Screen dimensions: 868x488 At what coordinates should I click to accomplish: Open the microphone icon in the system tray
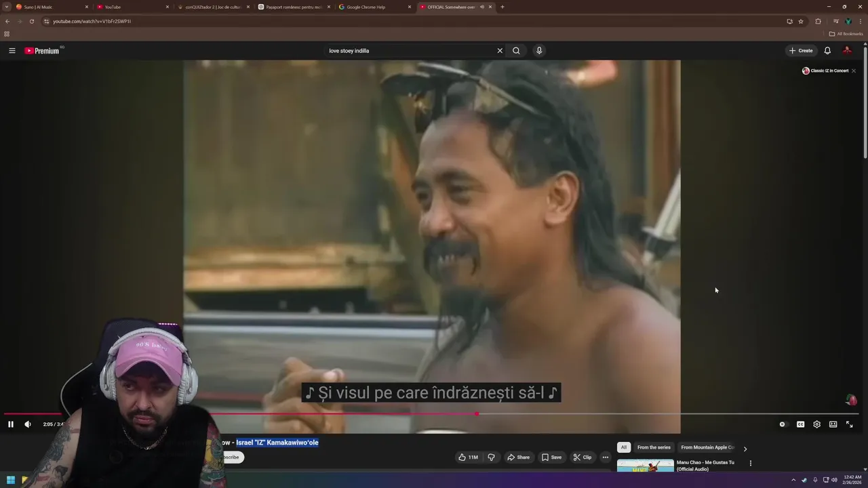pos(815,480)
